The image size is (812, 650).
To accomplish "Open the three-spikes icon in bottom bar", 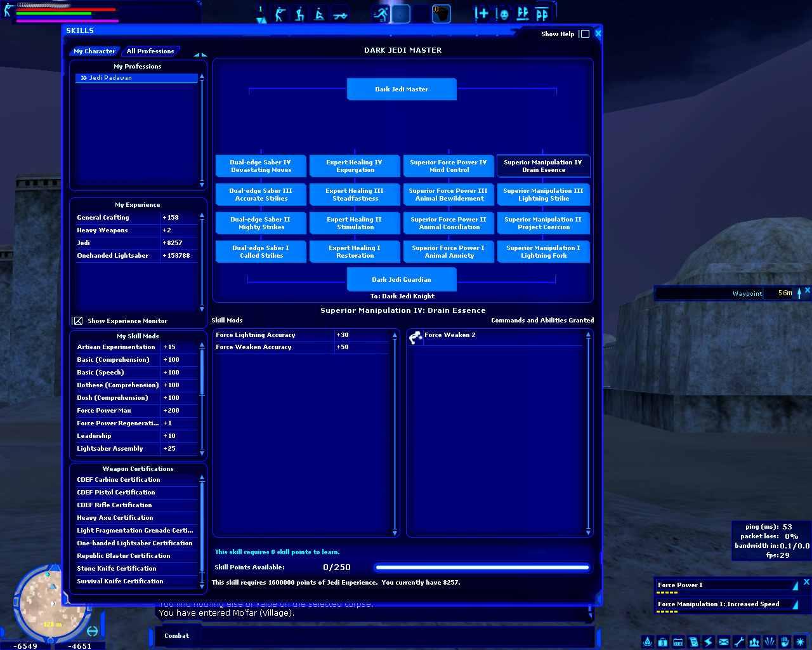I will tap(769, 642).
